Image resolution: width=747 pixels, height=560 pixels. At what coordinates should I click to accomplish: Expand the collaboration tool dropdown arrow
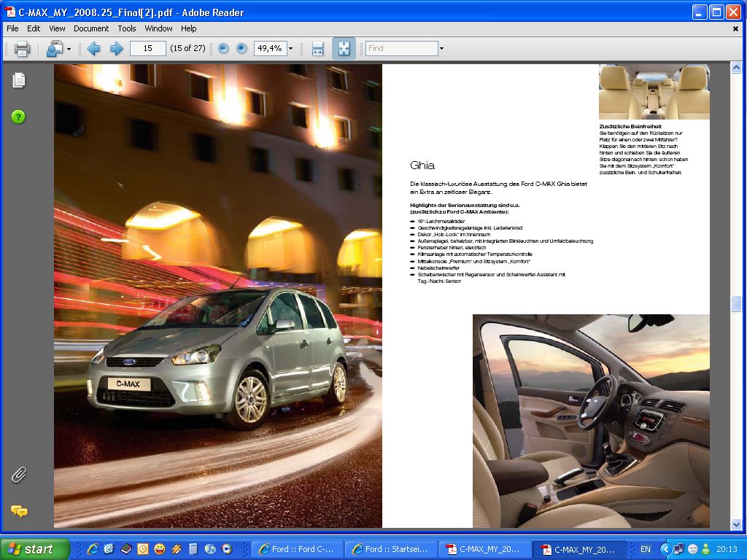[x=69, y=49]
